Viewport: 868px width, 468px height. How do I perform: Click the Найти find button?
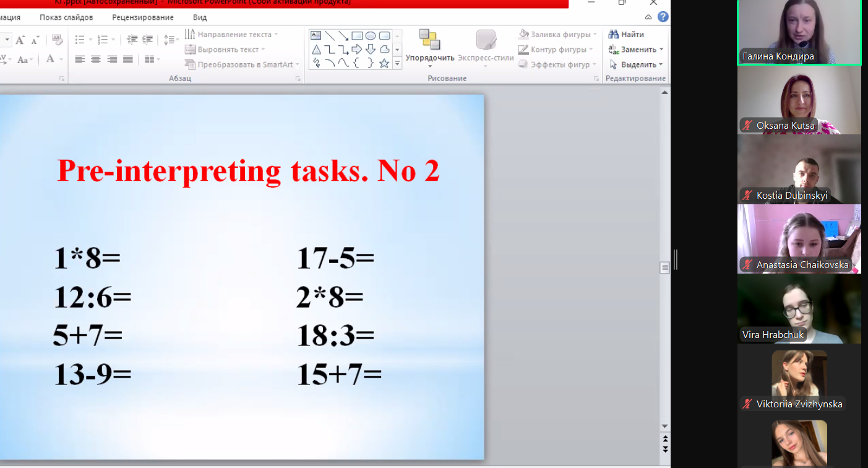[627, 35]
